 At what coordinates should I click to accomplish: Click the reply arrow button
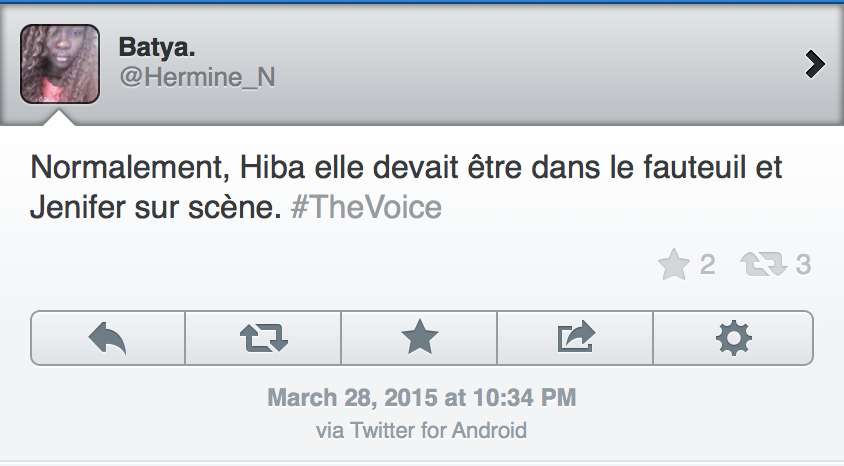pyautogui.click(x=108, y=339)
